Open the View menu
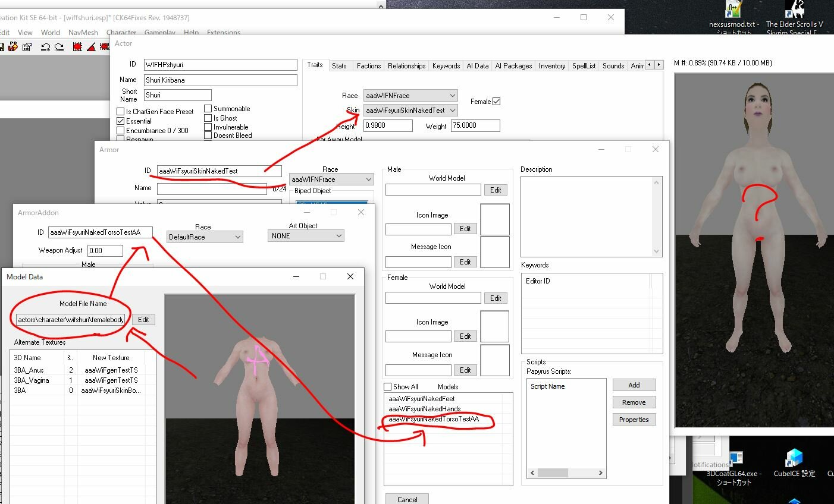 coord(25,33)
